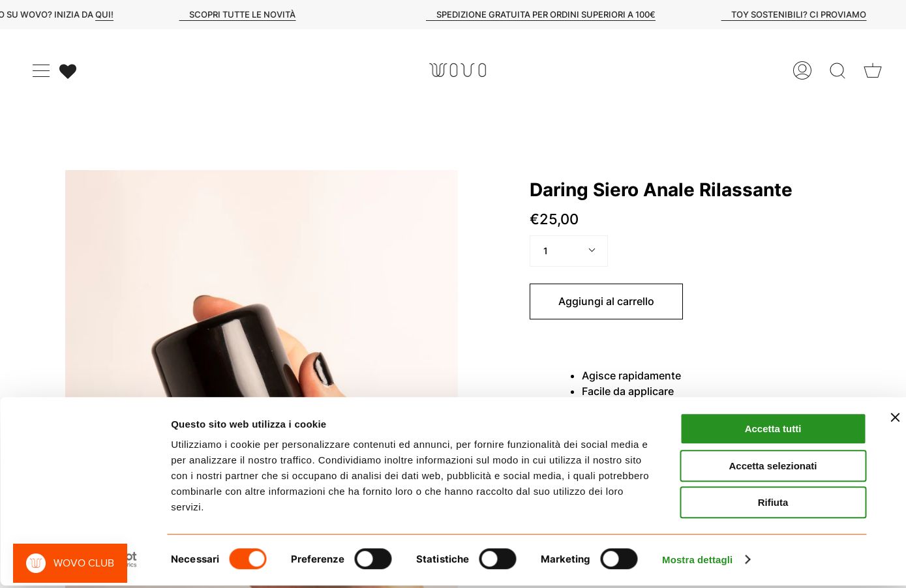
Task: Toggle the Necessari cookie switch
Action: point(248,559)
